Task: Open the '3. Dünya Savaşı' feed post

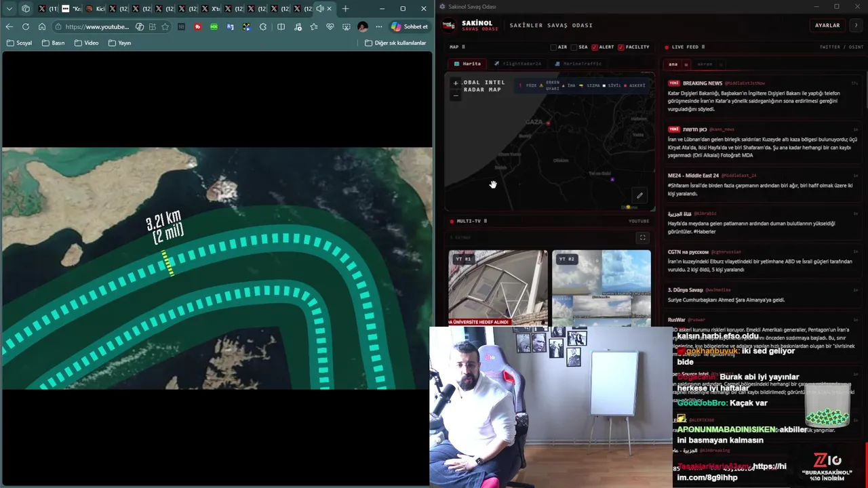Action: pyautogui.click(x=763, y=295)
